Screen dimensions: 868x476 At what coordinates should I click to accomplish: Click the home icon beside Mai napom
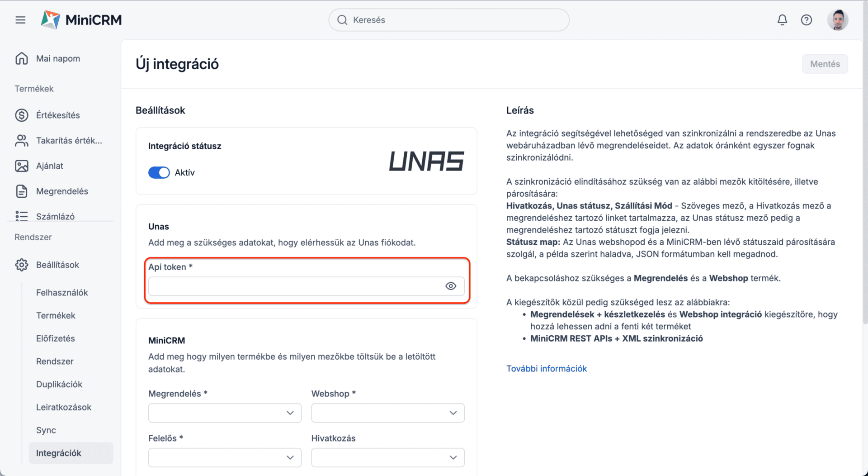tap(21, 58)
